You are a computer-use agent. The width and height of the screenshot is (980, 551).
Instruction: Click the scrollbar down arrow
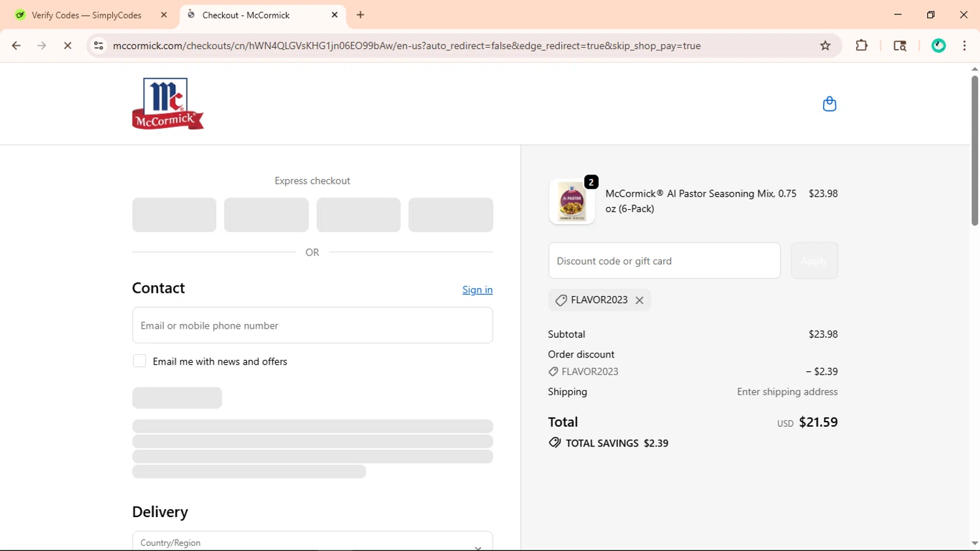(x=974, y=543)
